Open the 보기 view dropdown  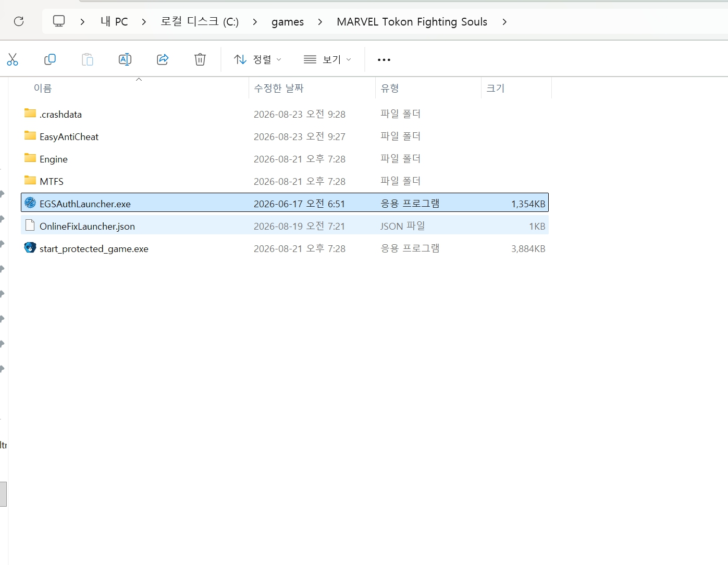[x=327, y=59]
